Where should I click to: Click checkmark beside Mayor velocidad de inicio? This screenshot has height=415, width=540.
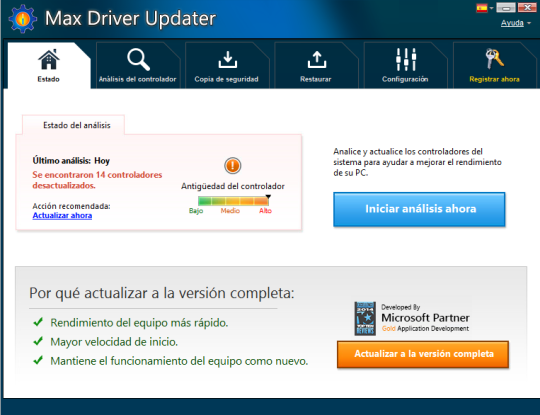38,341
